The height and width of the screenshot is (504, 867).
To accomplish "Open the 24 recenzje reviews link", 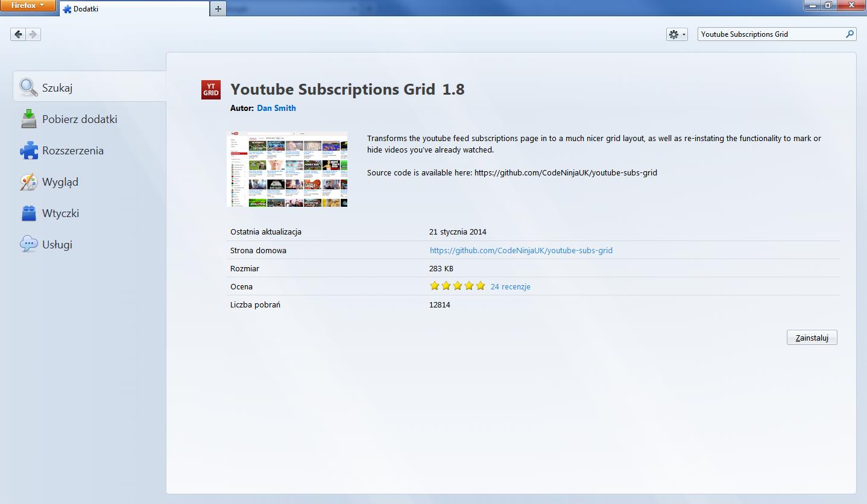I will coord(510,286).
